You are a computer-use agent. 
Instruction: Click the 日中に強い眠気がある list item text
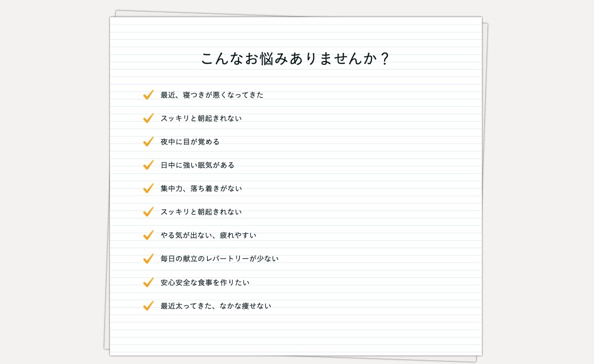(197, 165)
